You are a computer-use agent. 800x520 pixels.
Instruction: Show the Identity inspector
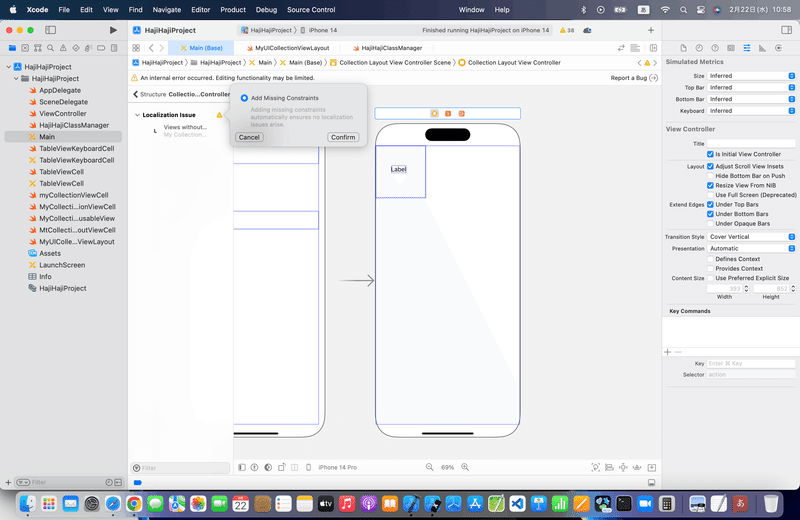(731, 48)
